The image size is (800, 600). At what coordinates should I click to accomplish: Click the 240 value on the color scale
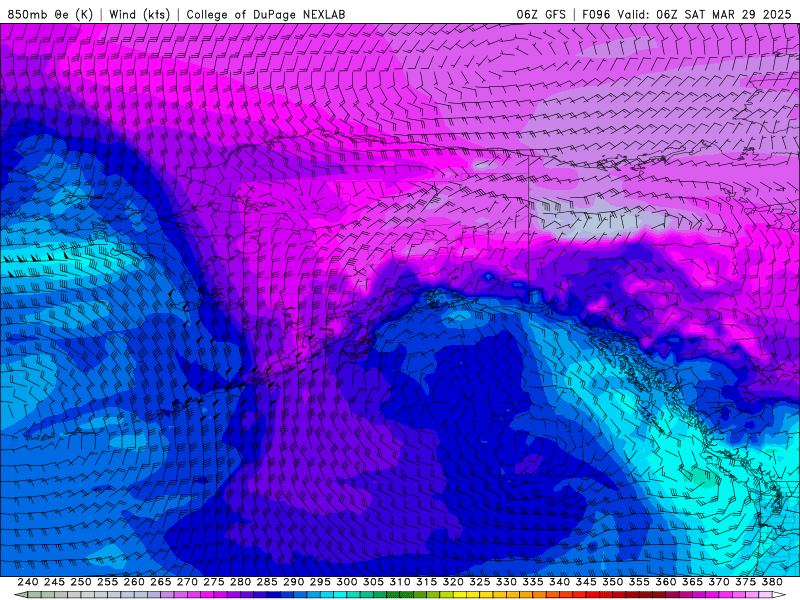(28, 582)
